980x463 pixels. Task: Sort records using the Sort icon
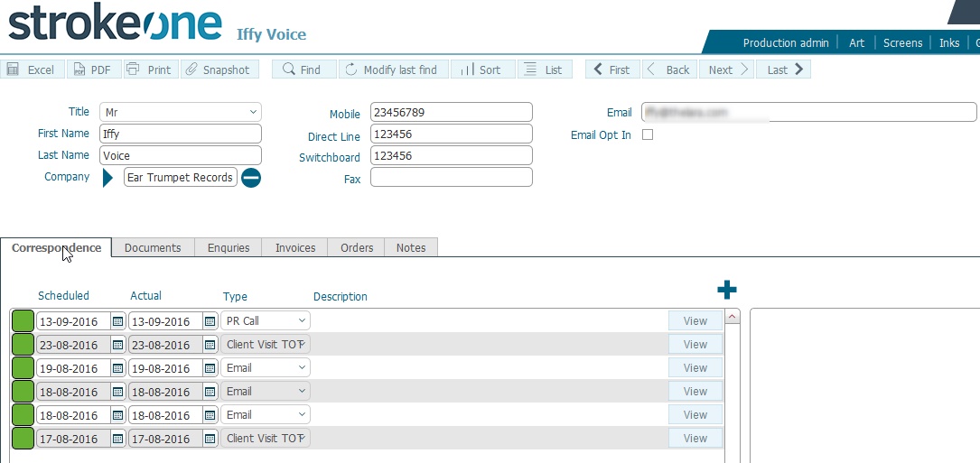481,69
